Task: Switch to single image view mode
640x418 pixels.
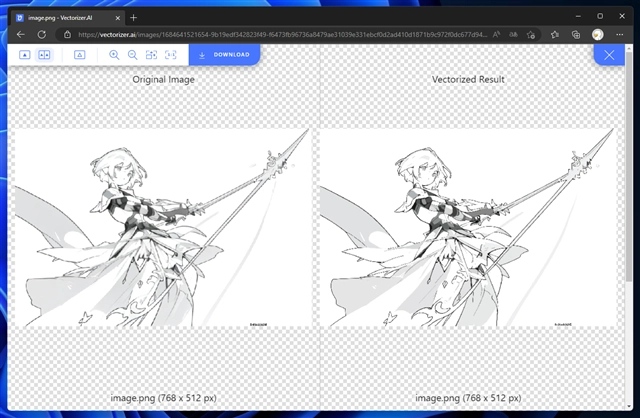Action: [x=24, y=55]
